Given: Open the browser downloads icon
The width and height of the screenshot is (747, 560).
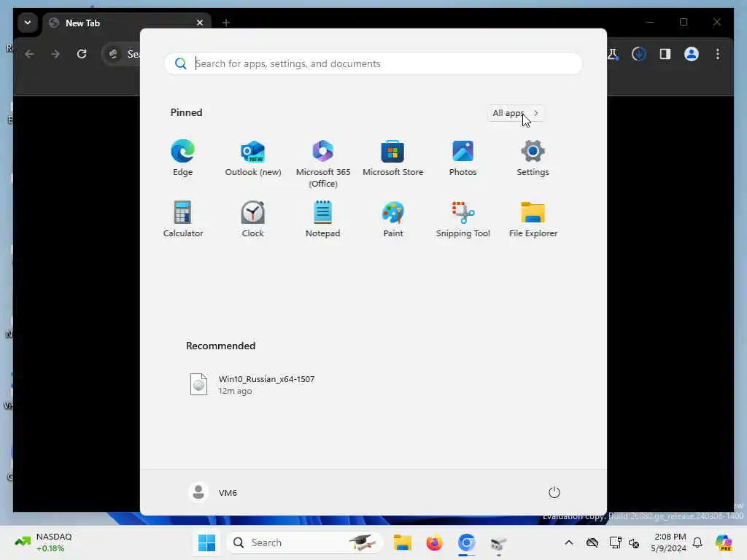Looking at the screenshot, I should (x=639, y=54).
